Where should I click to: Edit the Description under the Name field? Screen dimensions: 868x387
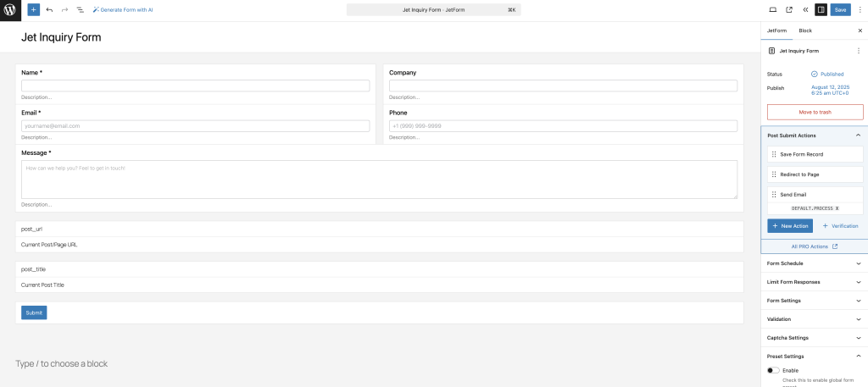pos(36,97)
